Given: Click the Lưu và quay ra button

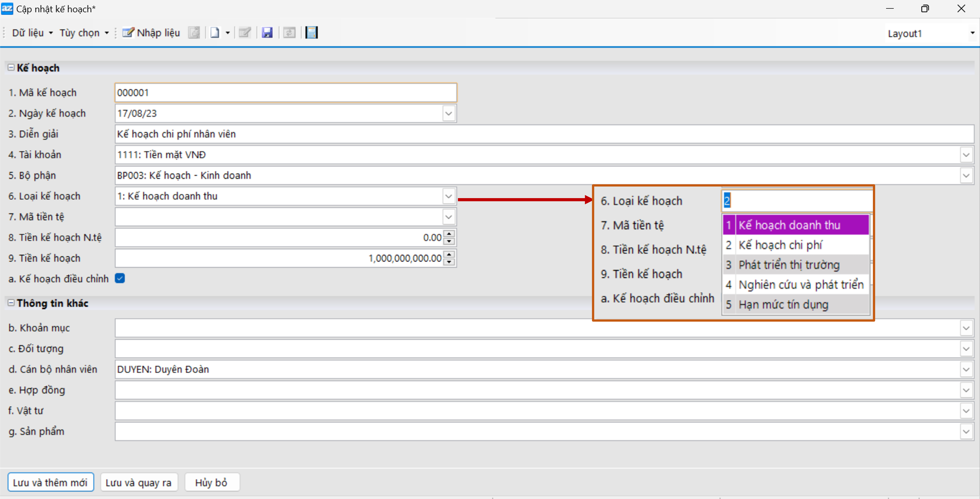Looking at the screenshot, I should 139,483.
